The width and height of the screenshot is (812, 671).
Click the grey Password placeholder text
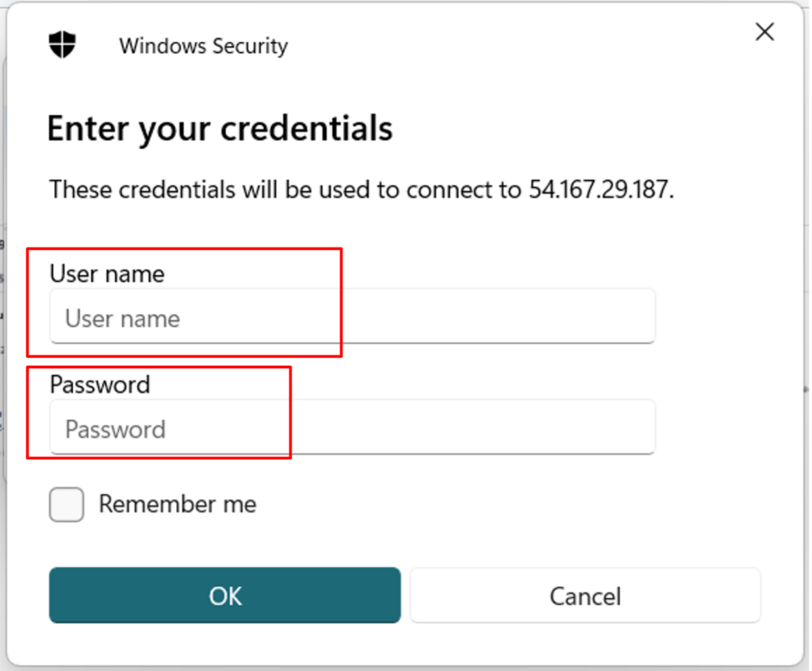(116, 429)
